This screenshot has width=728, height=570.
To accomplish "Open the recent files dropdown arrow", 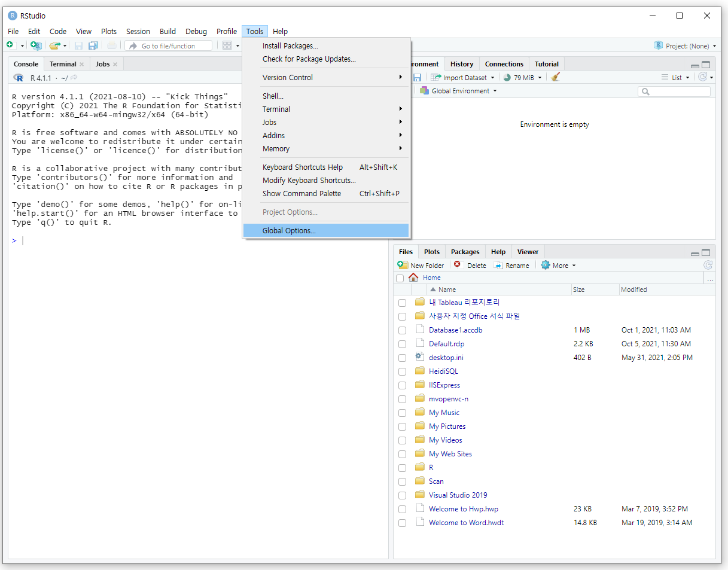I will tap(65, 46).
